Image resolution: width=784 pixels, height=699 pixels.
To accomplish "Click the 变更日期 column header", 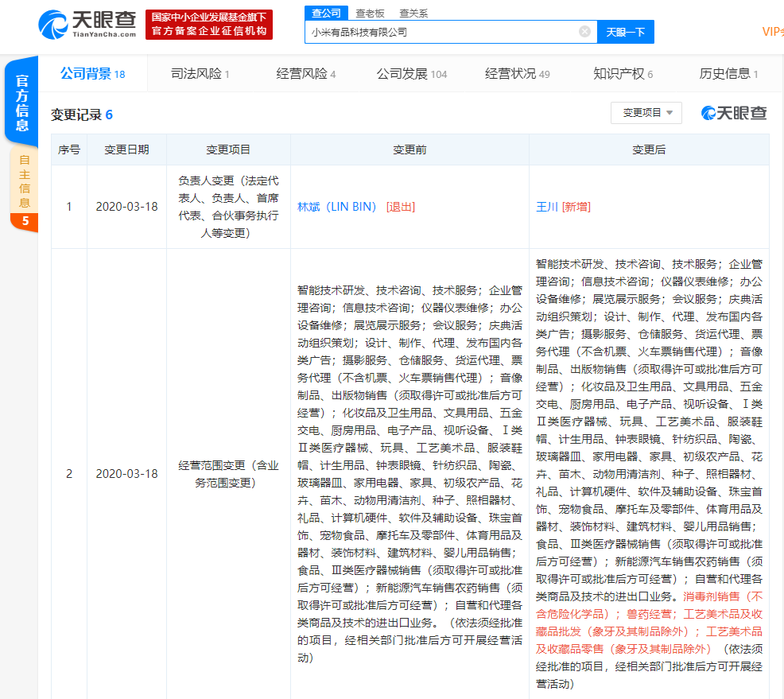I will [126, 150].
